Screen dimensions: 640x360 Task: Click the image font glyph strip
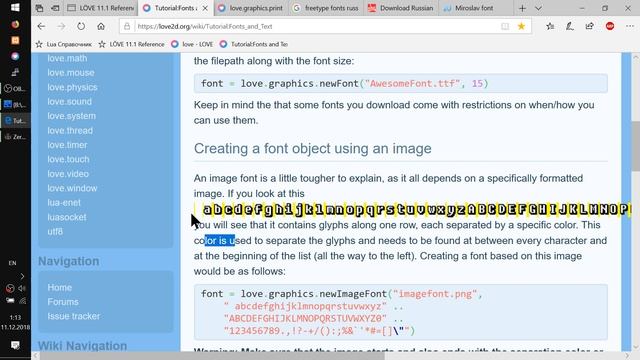click(x=412, y=209)
